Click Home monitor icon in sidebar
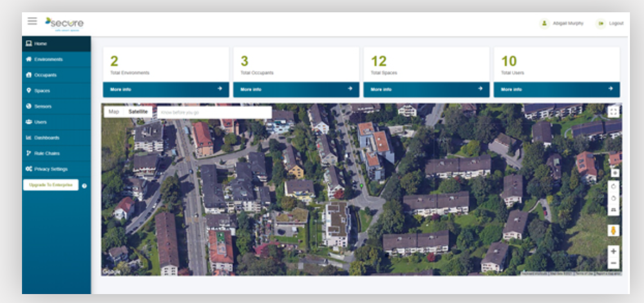 (29, 44)
